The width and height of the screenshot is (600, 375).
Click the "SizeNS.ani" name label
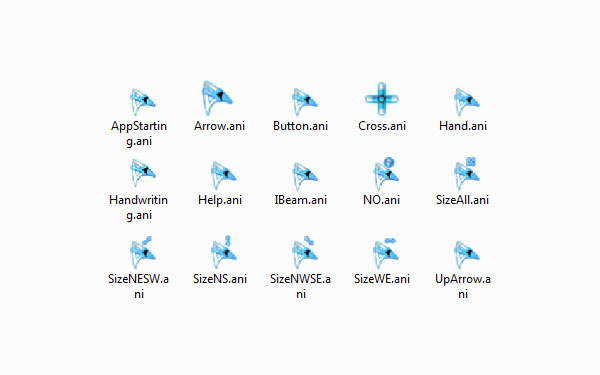220,279
